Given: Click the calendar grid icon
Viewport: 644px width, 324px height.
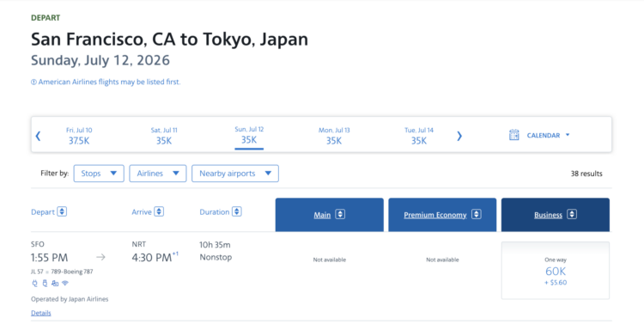Looking at the screenshot, I should pos(513,135).
